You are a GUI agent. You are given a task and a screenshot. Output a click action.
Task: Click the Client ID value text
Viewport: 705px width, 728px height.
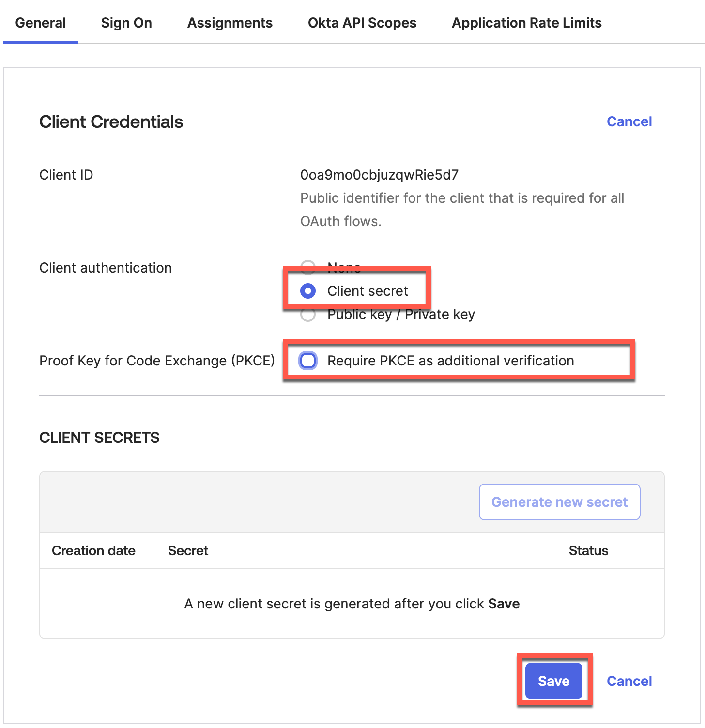(x=379, y=175)
